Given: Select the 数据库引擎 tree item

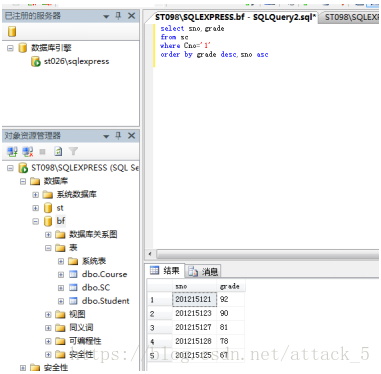Looking at the screenshot, I should pyautogui.click(x=51, y=48).
